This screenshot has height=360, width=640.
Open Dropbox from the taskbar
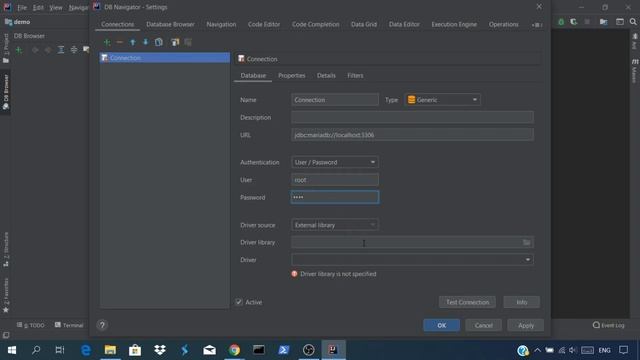pyautogui.click(x=160, y=350)
